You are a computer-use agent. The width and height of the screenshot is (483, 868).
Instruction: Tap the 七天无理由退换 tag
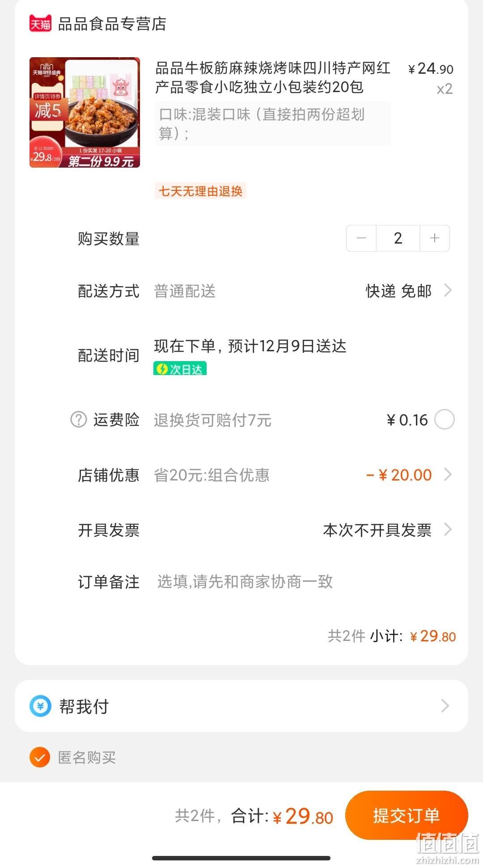pos(200,191)
